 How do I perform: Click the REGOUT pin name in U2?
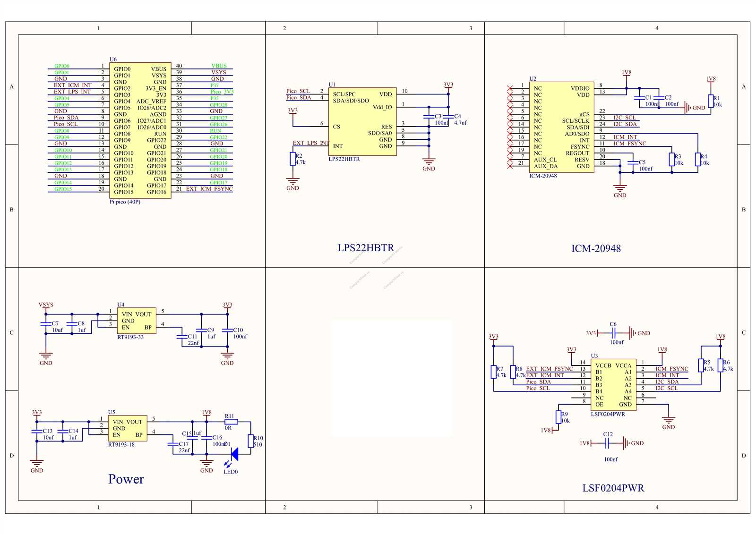pos(577,153)
